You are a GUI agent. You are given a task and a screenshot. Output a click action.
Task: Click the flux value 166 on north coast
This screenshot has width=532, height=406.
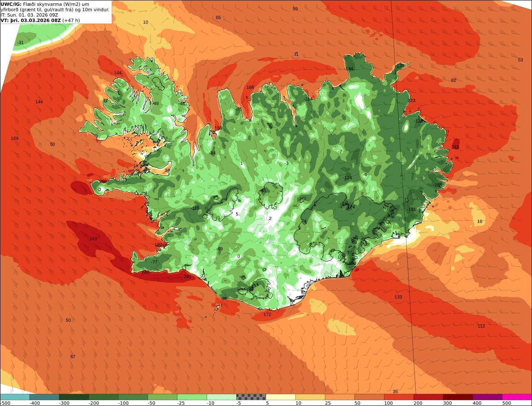point(250,87)
